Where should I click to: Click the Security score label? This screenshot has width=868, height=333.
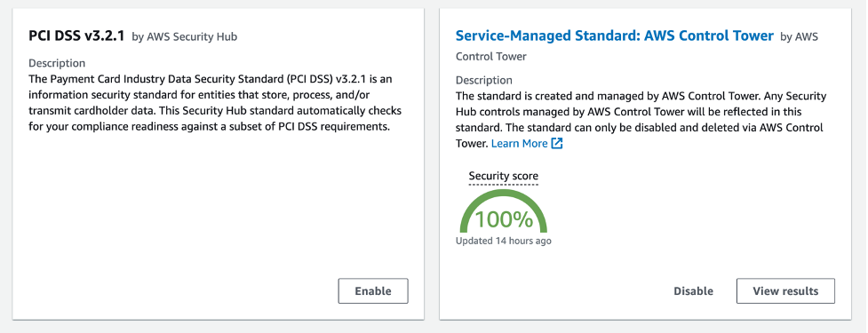point(503,176)
